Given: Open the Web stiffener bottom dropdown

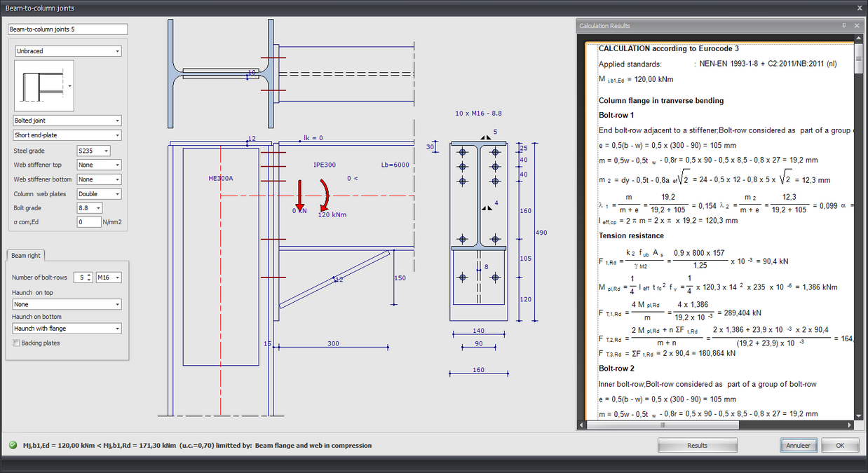Looking at the screenshot, I should pyautogui.click(x=99, y=179).
